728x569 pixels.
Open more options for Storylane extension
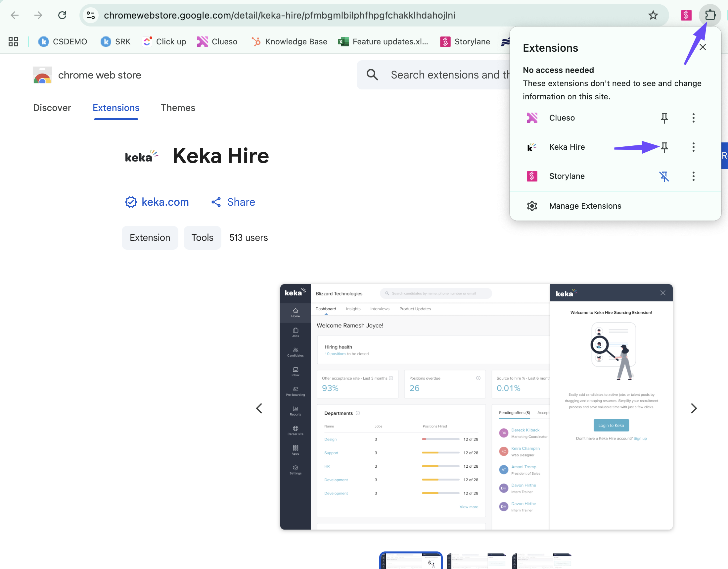click(693, 176)
